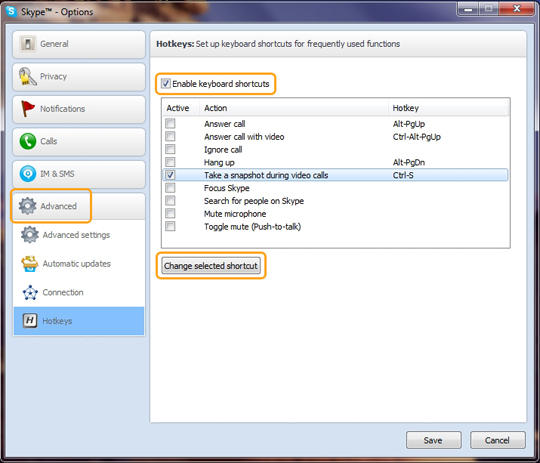Click the General switch icon
The image size is (540, 463).
pos(28,44)
